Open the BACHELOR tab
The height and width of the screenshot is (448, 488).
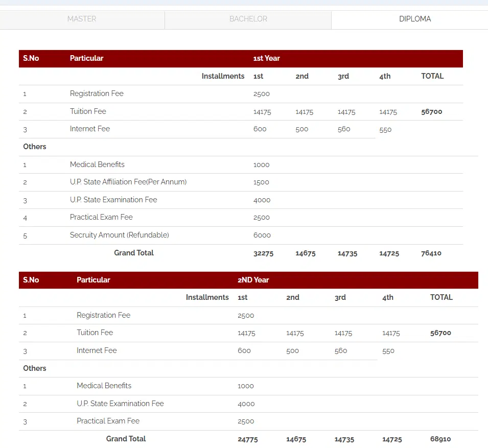tap(248, 19)
